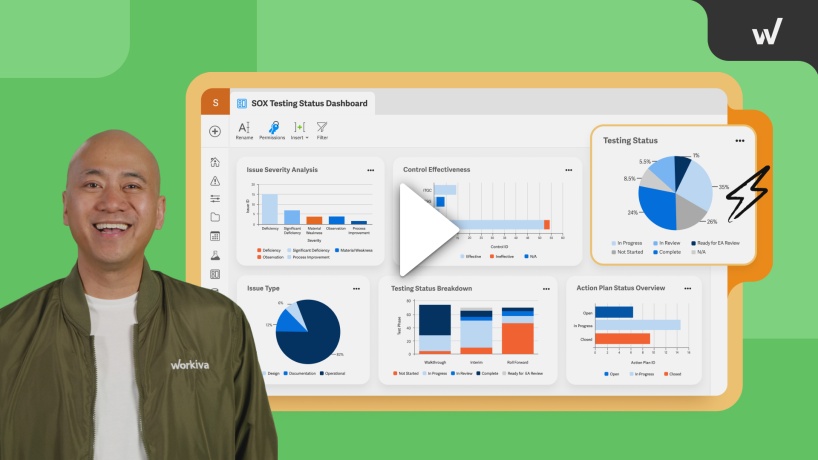This screenshot has width=818, height=460.
Task: Open Issue Severity Analysis more options menu
Action: click(x=370, y=170)
